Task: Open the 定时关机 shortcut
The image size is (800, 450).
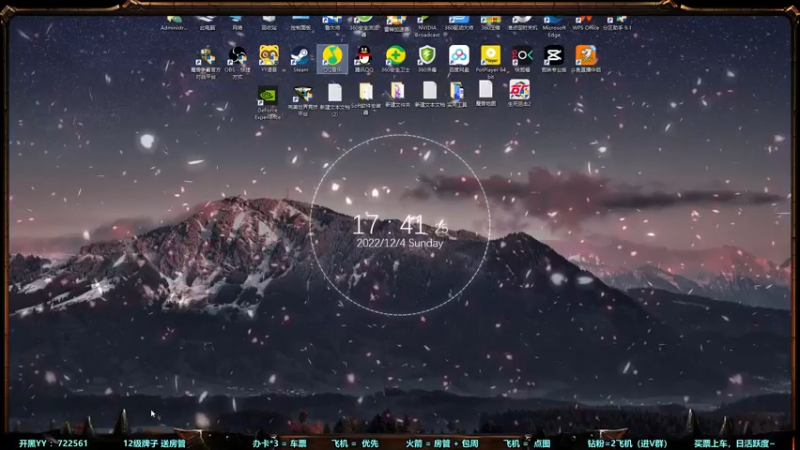Action: coord(522,23)
